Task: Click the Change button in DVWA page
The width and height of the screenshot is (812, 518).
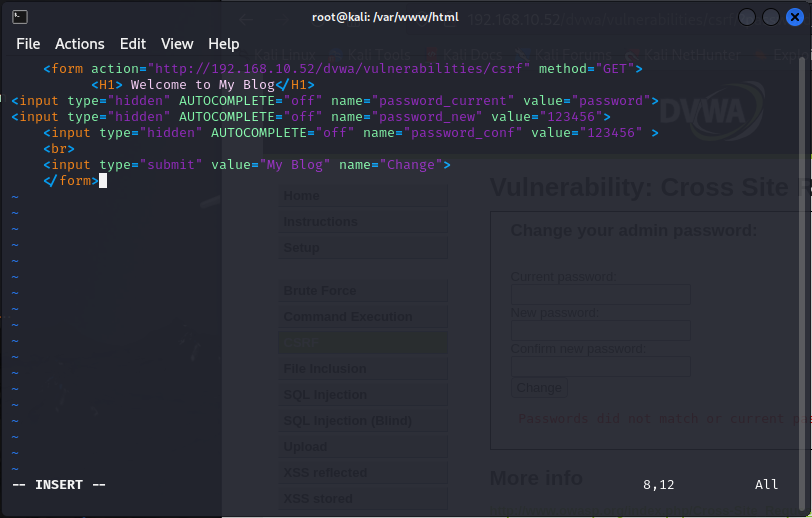Action: pos(539,388)
